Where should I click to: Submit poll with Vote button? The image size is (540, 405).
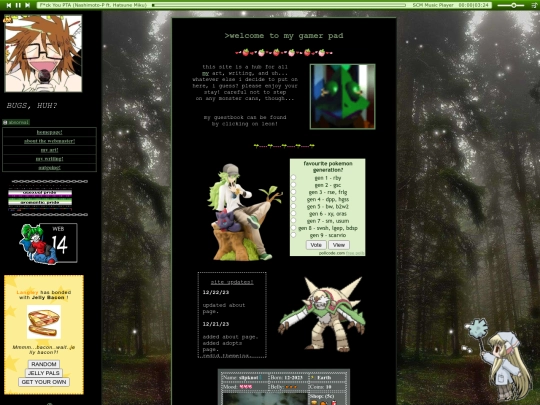(x=316, y=245)
